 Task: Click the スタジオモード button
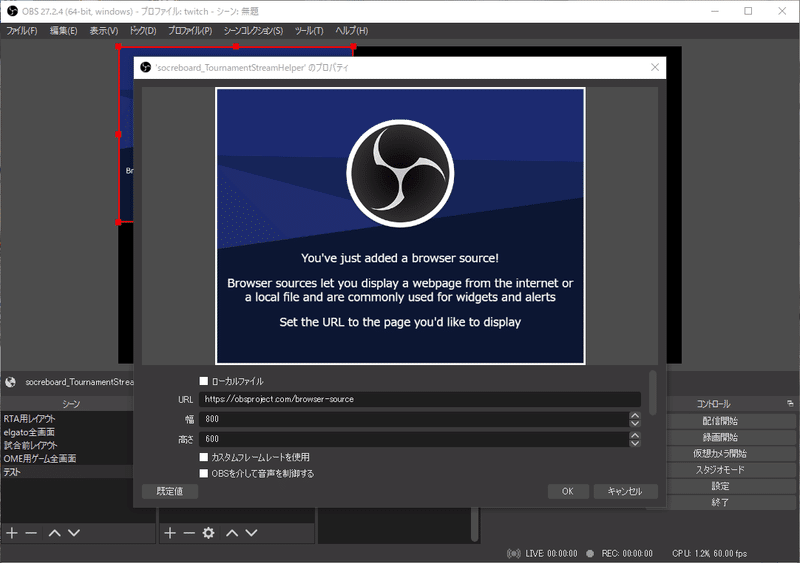click(720, 470)
